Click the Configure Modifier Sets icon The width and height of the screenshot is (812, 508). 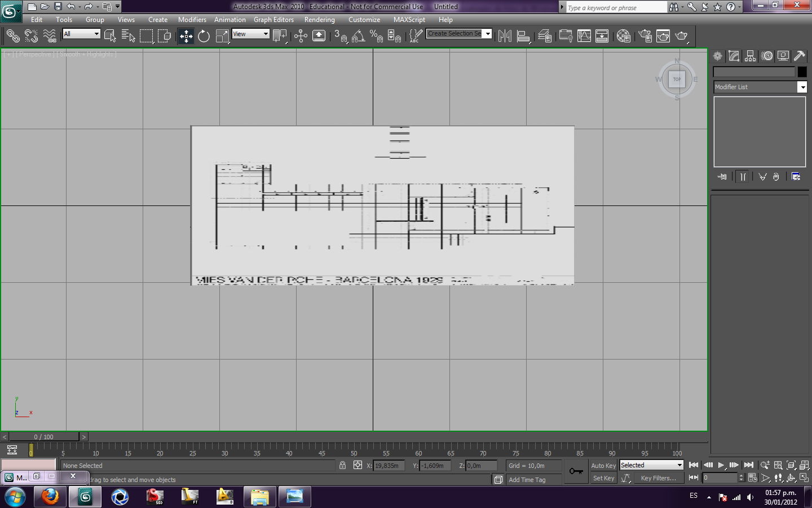(x=796, y=177)
